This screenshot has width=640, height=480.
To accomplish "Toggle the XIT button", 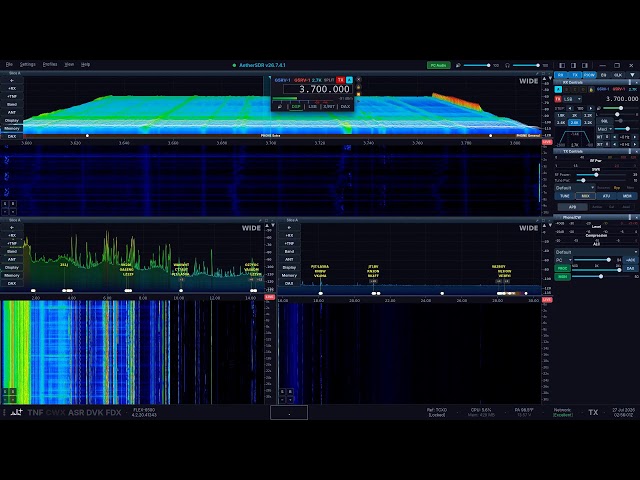I will (600, 144).
